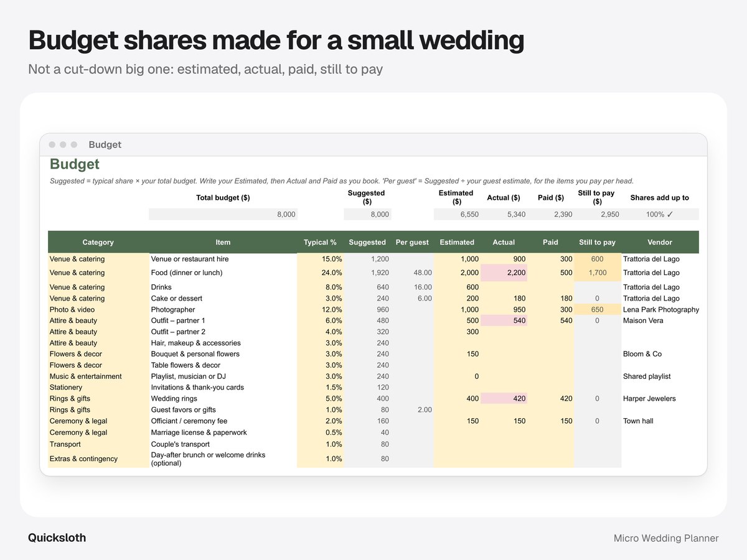Click the 'Music & entertainment' category cell

(98, 376)
